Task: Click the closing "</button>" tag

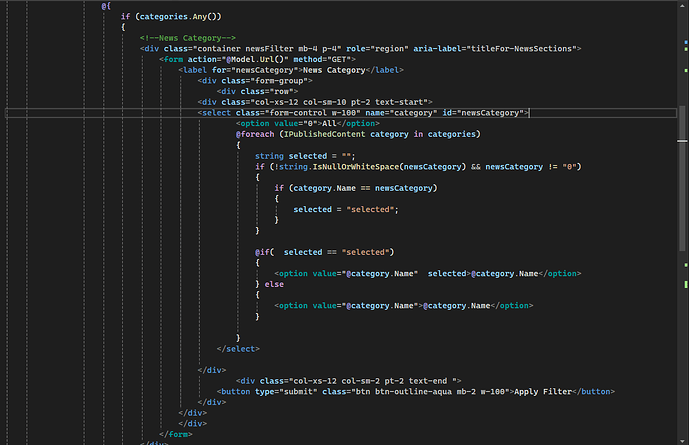Action: coord(594,391)
